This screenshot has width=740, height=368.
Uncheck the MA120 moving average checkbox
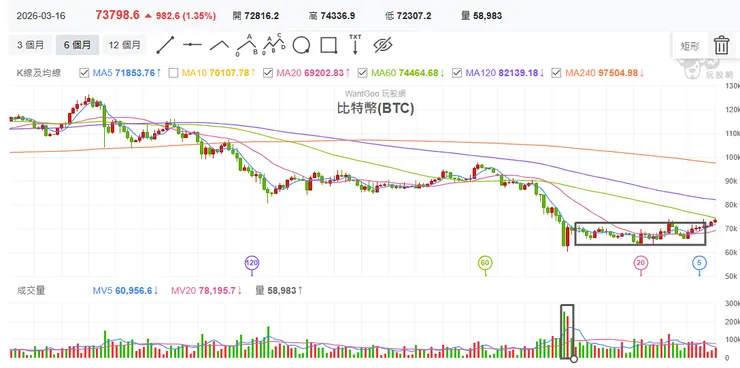pyautogui.click(x=457, y=73)
